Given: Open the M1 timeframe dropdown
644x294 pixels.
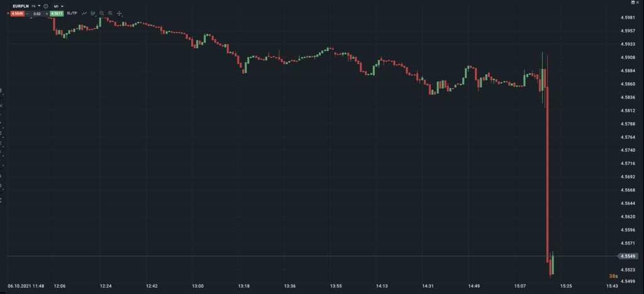Looking at the screenshot, I should coord(59,6).
